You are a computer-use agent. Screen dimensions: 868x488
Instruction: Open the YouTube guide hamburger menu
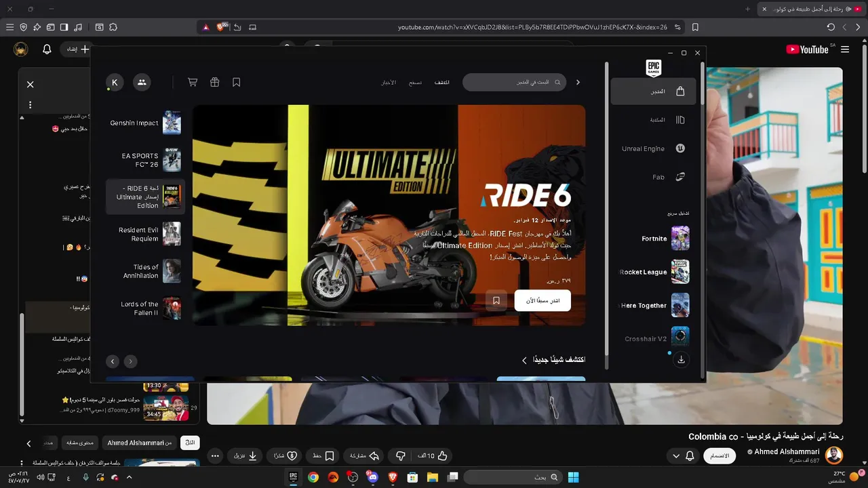click(845, 49)
